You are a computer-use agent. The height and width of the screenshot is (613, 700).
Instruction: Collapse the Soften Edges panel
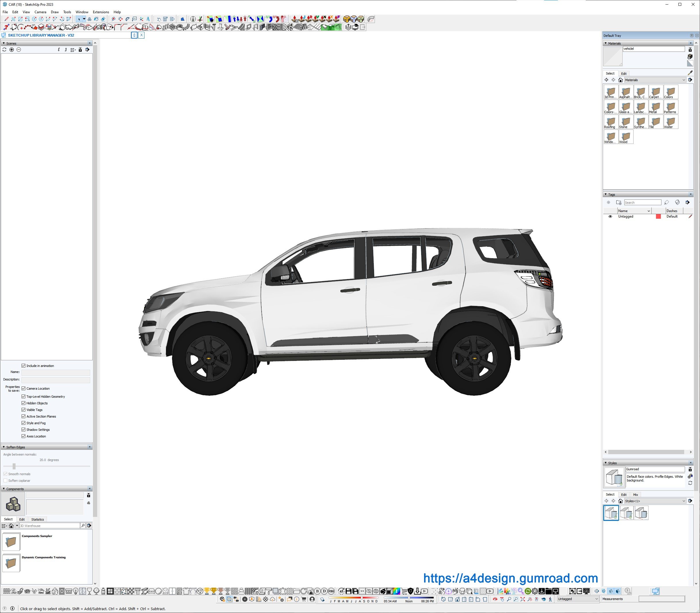4,447
